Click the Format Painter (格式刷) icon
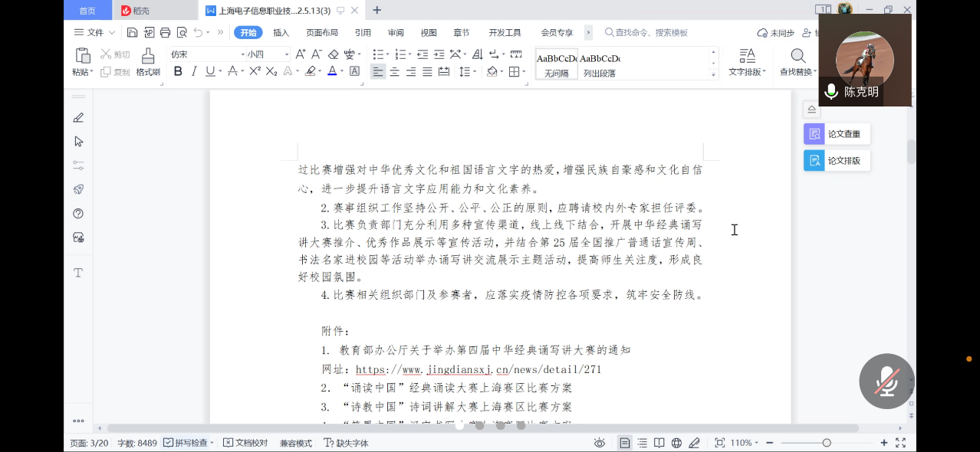This screenshot has width=980, height=452. click(x=148, y=61)
